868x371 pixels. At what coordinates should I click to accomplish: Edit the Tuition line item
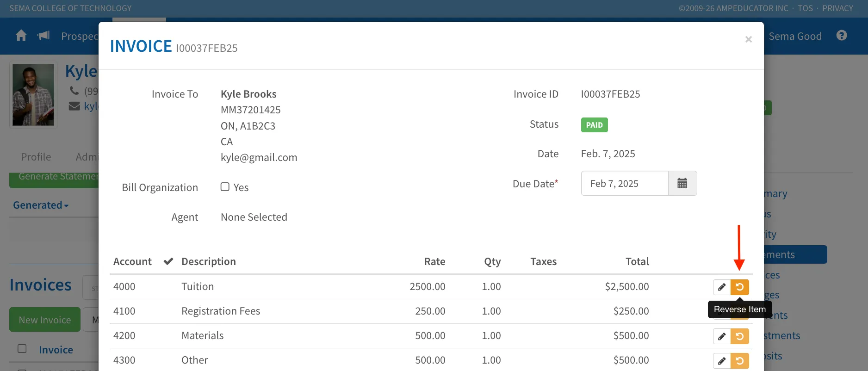tap(722, 287)
